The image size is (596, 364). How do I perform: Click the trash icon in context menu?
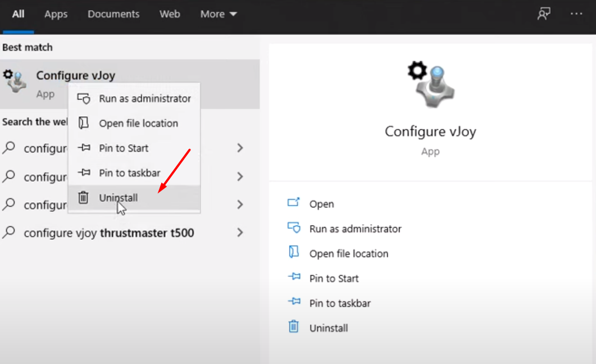tap(83, 197)
